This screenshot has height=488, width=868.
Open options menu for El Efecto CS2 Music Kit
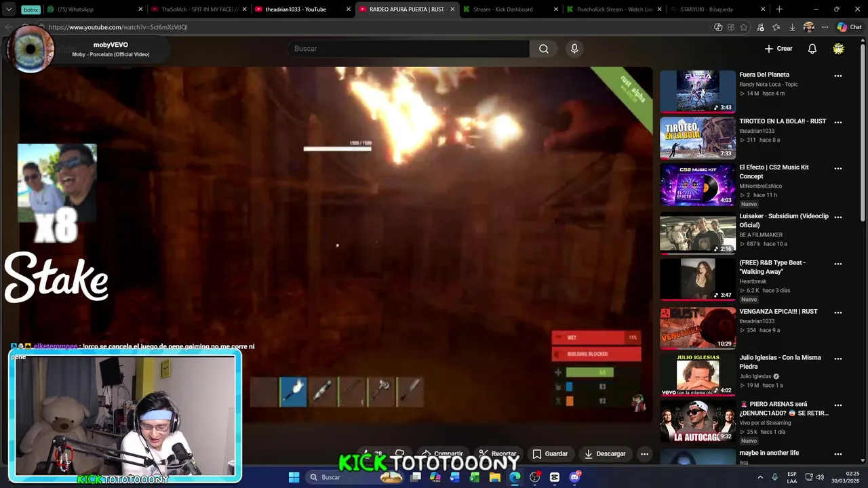pyautogui.click(x=838, y=169)
